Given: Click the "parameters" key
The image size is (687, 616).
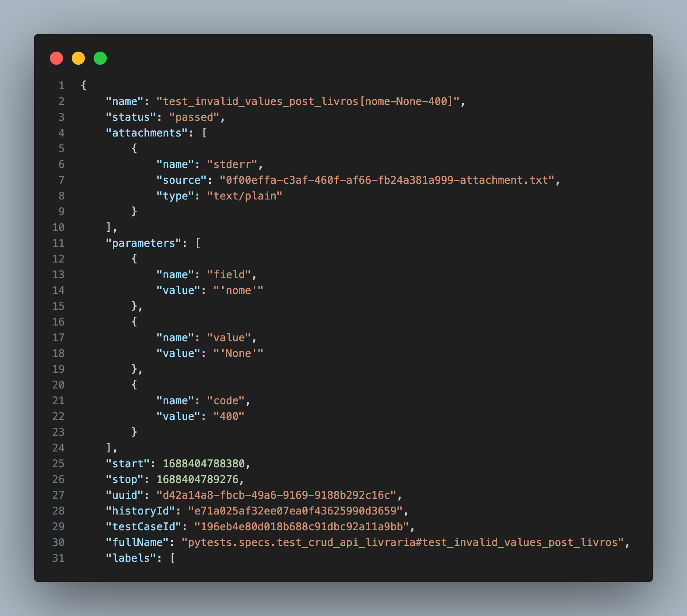Looking at the screenshot, I should tap(144, 243).
